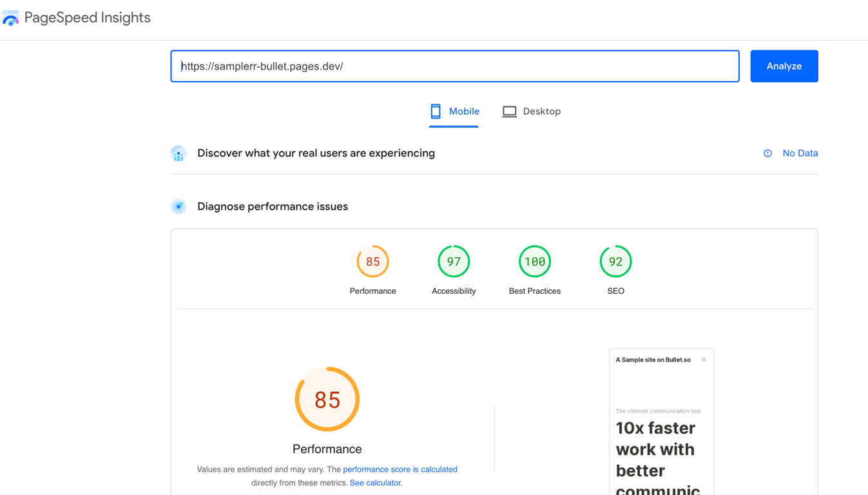
Task: Click the mobile page screenshot thumbnail
Action: point(661,422)
